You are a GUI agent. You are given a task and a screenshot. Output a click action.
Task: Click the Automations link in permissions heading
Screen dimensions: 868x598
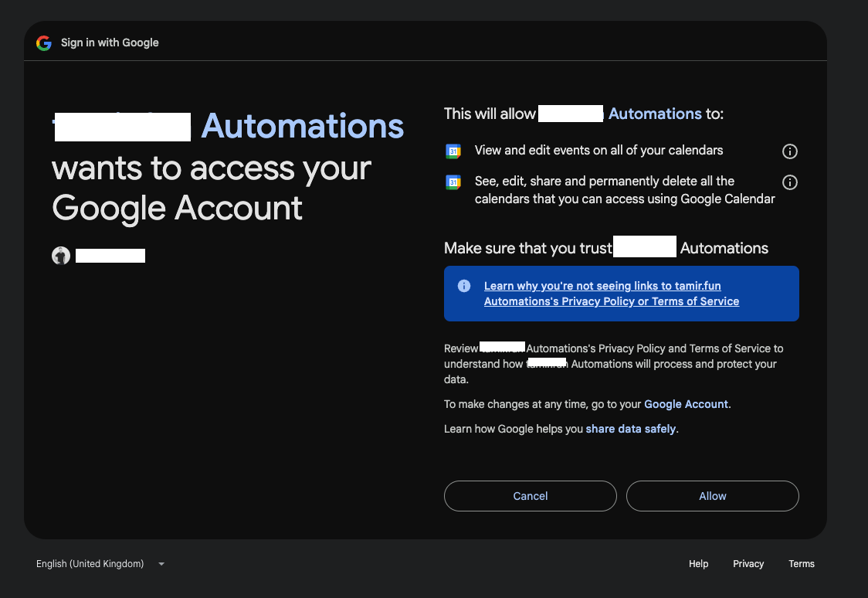click(655, 114)
